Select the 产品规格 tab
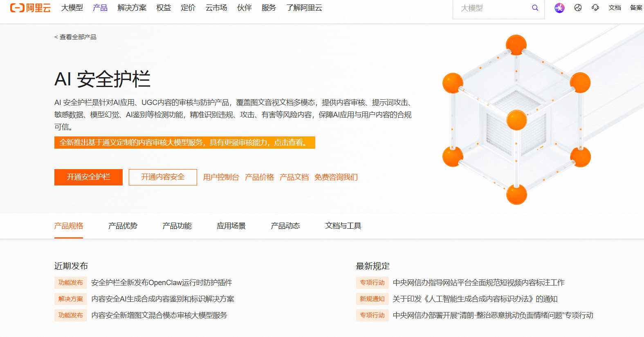Screen dimensions: 644x337 (69, 226)
